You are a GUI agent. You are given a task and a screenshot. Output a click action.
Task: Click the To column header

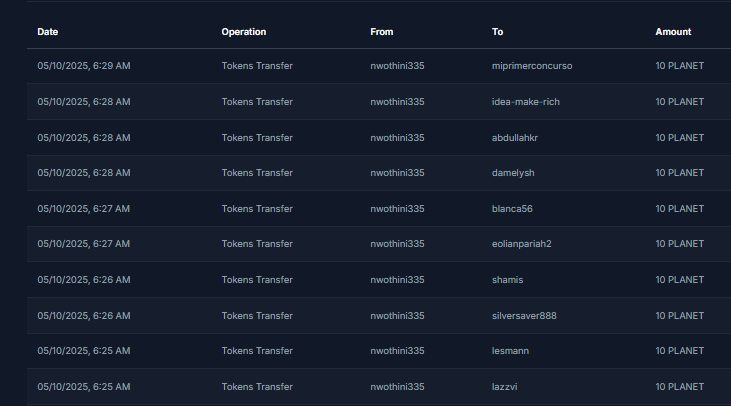497,32
